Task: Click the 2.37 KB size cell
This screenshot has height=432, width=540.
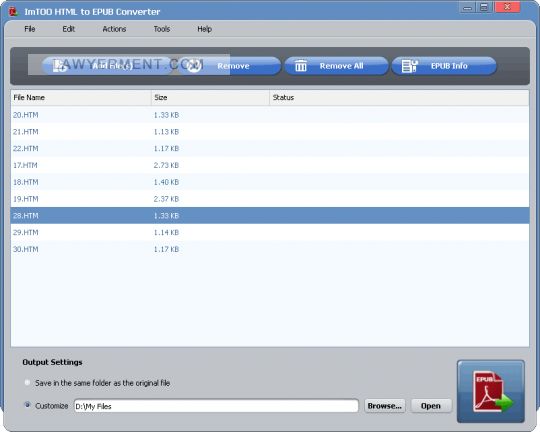Action: pyautogui.click(x=166, y=199)
